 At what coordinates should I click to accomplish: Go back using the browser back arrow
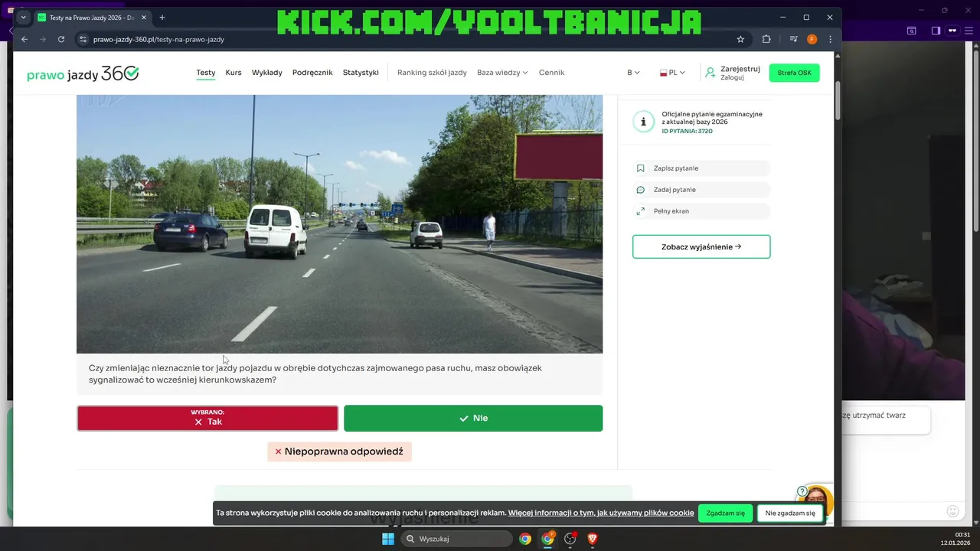pyautogui.click(x=24, y=39)
